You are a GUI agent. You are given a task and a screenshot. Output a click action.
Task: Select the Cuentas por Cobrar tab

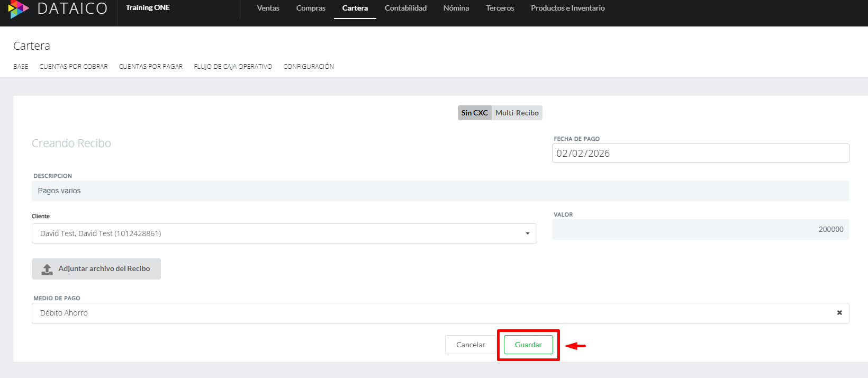74,67
